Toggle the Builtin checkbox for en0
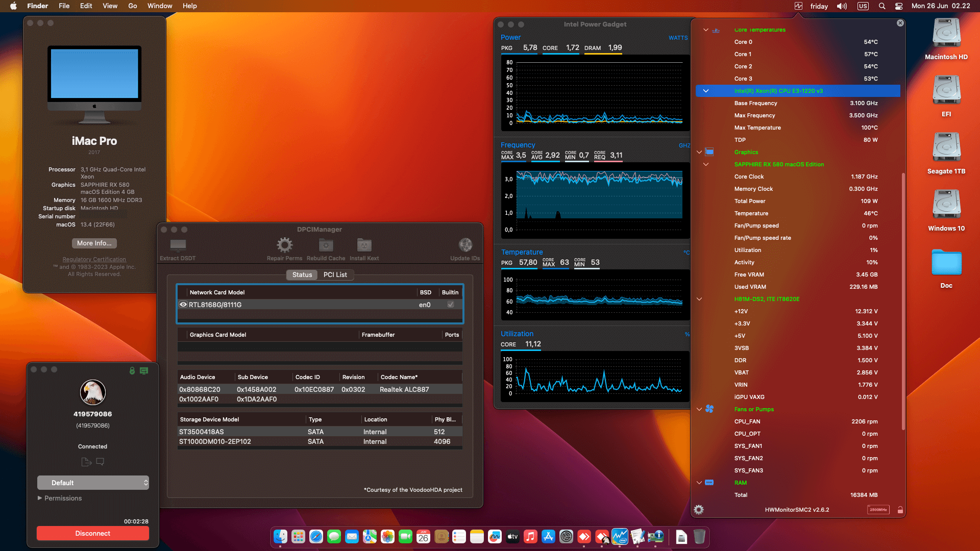Image resolution: width=980 pixels, height=551 pixels. tap(450, 304)
